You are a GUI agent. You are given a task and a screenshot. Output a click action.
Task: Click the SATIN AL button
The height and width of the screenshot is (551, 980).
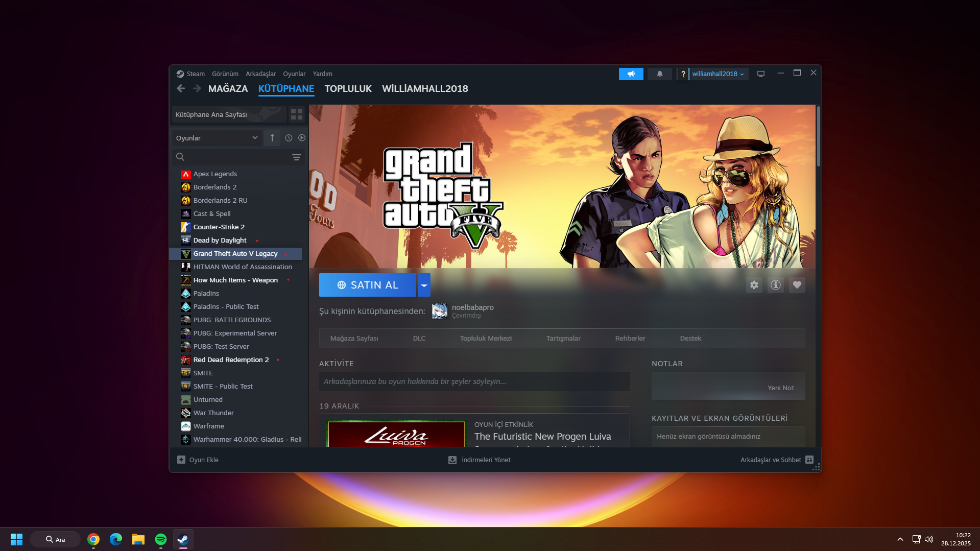[x=368, y=285]
